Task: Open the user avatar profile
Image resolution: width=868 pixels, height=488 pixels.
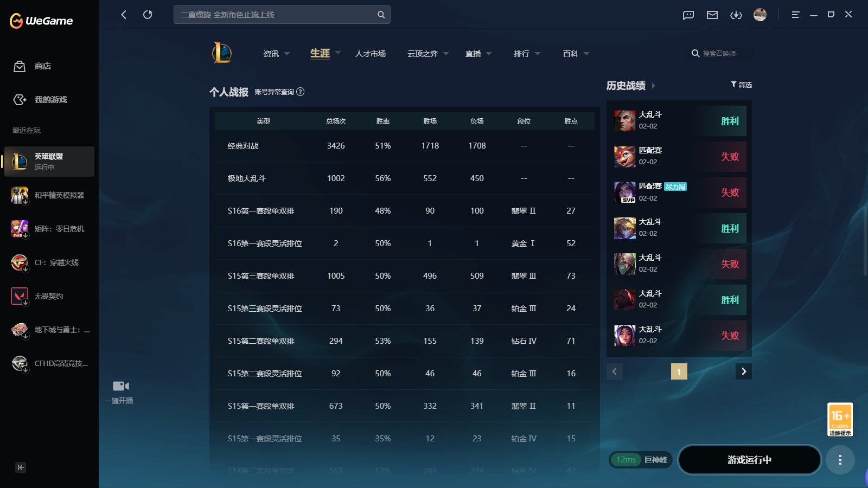Action: pos(760,15)
